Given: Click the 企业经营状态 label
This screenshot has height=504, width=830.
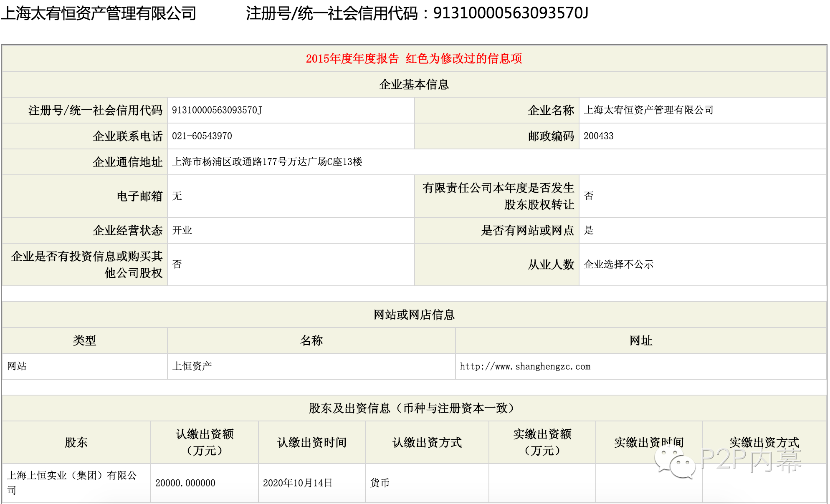Looking at the screenshot, I should 128,231.
